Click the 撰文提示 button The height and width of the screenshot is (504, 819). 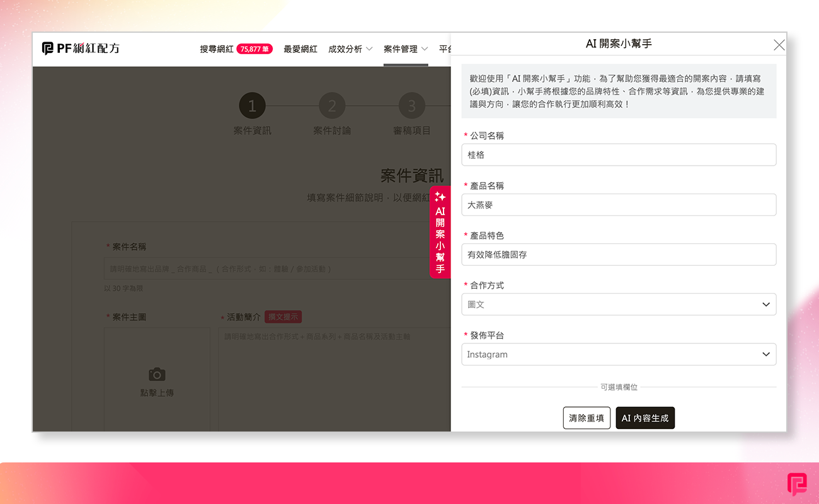(283, 317)
